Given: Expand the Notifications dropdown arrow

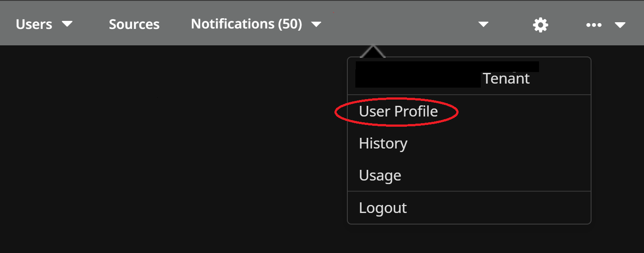Looking at the screenshot, I should tap(316, 24).
